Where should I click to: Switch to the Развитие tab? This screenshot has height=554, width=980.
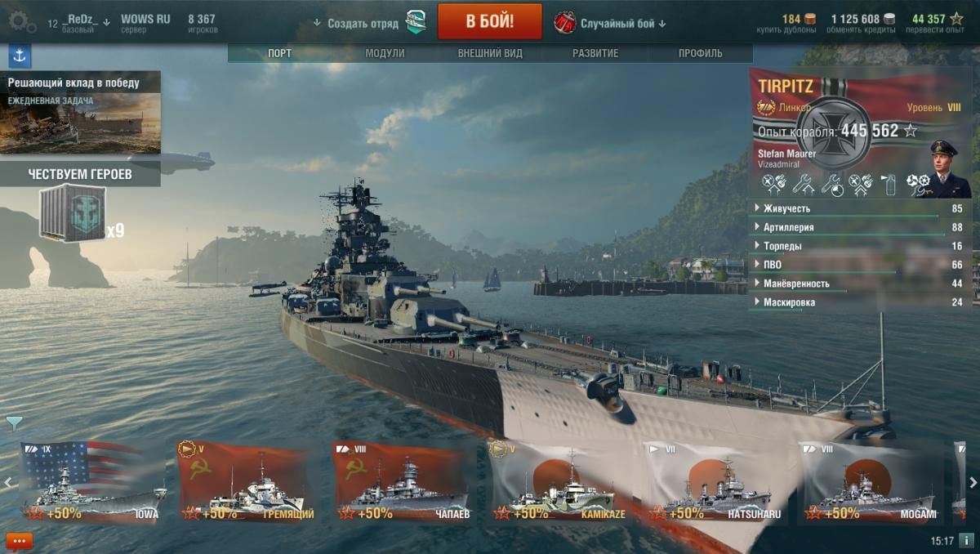click(x=595, y=53)
